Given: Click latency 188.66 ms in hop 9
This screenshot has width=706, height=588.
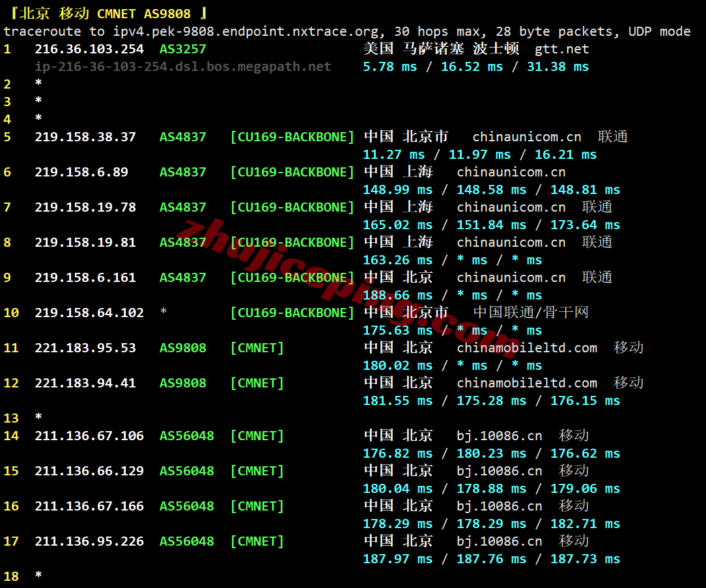Looking at the screenshot, I should coord(397,295).
